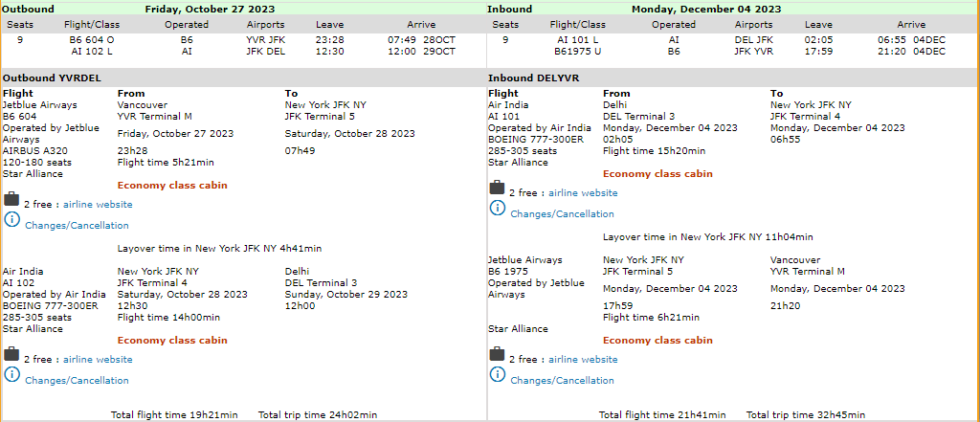Screen dimensions: 980x422
Task: View Changes/Cancellation for outbound Jetblue B6 604
Action: point(77,226)
